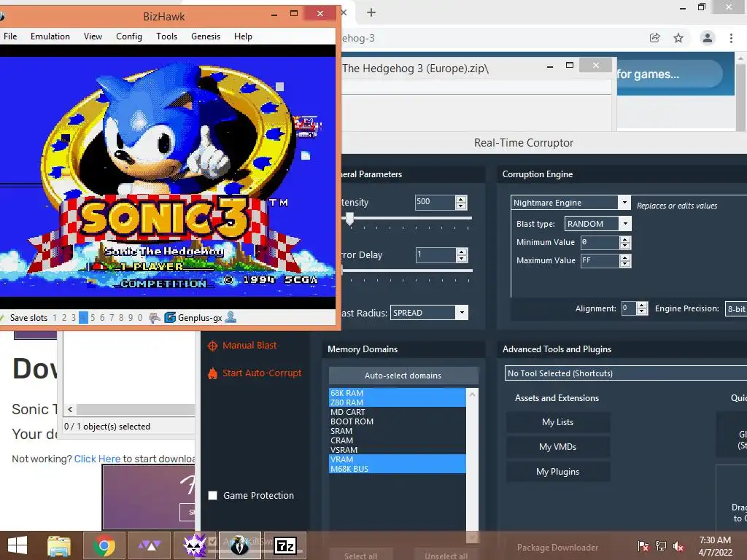This screenshot has width=747, height=560.
Task: Open the Chrome three-dot menu
Action: [x=731, y=38]
